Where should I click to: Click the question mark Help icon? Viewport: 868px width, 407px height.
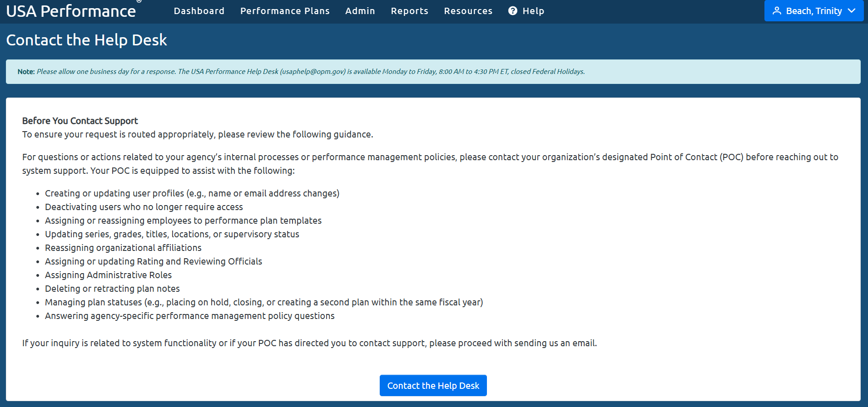point(513,11)
